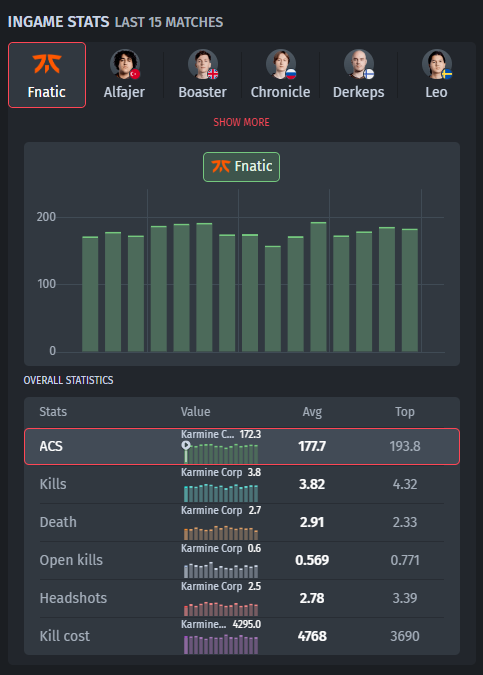Select the Kill cost stats row
This screenshot has height=675, width=483.
pyautogui.click(x=242, y=636)
